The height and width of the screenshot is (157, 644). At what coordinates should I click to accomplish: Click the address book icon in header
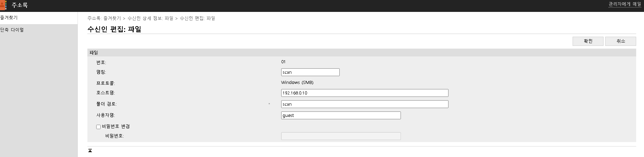[3, 5]
